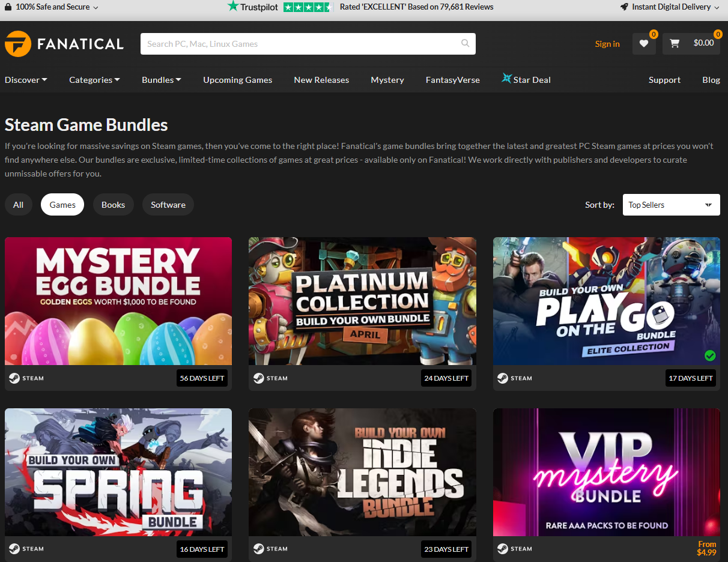
Task: Click the Trustpilot green star rating
Action: [308, 7]
